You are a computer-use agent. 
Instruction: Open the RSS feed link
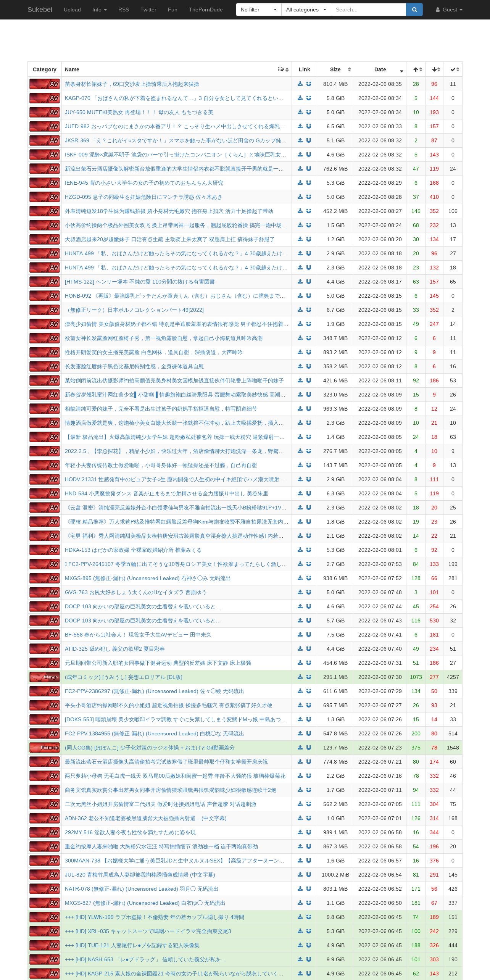click(124, 10)
